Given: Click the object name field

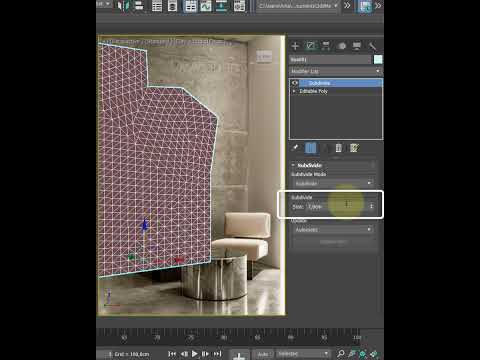Looking at the screenshot, I should [330, 60].
